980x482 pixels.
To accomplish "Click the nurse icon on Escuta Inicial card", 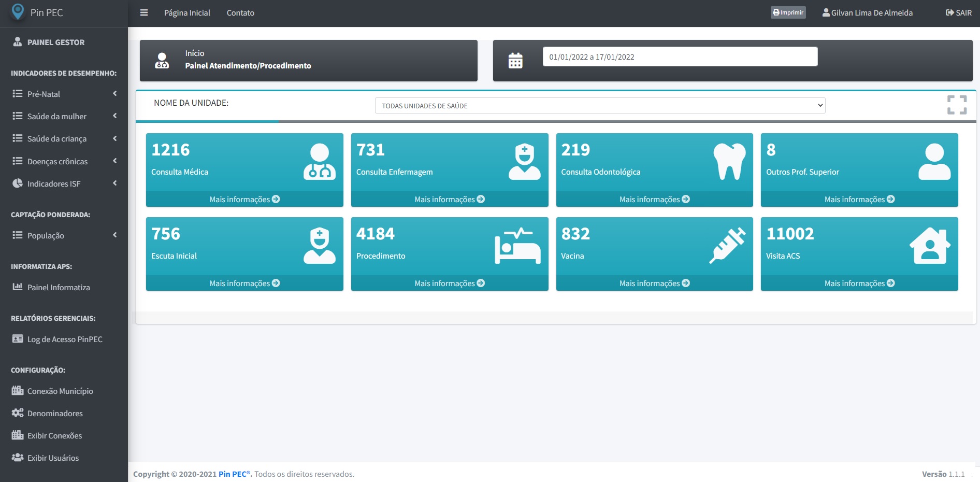I will 320,246.
